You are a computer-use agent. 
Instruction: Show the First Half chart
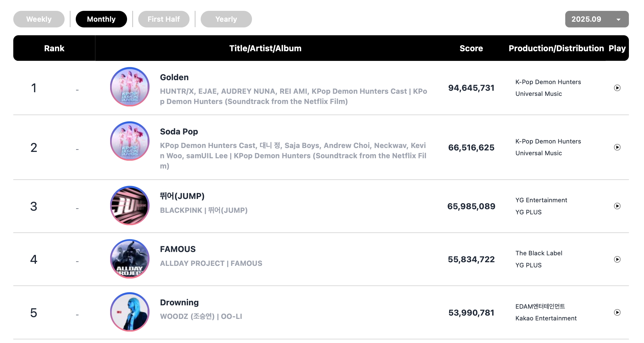coord(164,19)
